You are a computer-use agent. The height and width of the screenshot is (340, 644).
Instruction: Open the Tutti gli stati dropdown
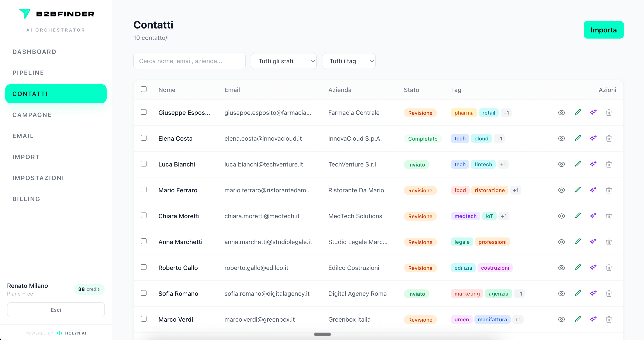[x=283, y=61]
